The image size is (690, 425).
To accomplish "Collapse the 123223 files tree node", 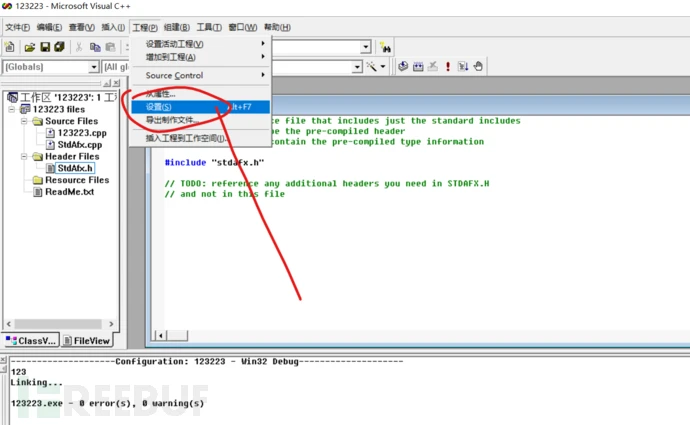I will click(x=12, y=109).
